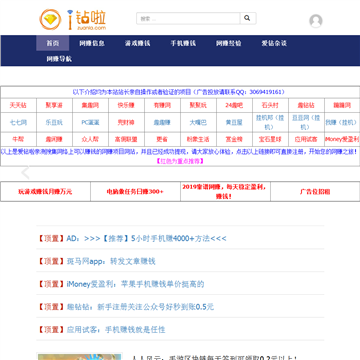Open the user avatar icon

coord(316,21)
